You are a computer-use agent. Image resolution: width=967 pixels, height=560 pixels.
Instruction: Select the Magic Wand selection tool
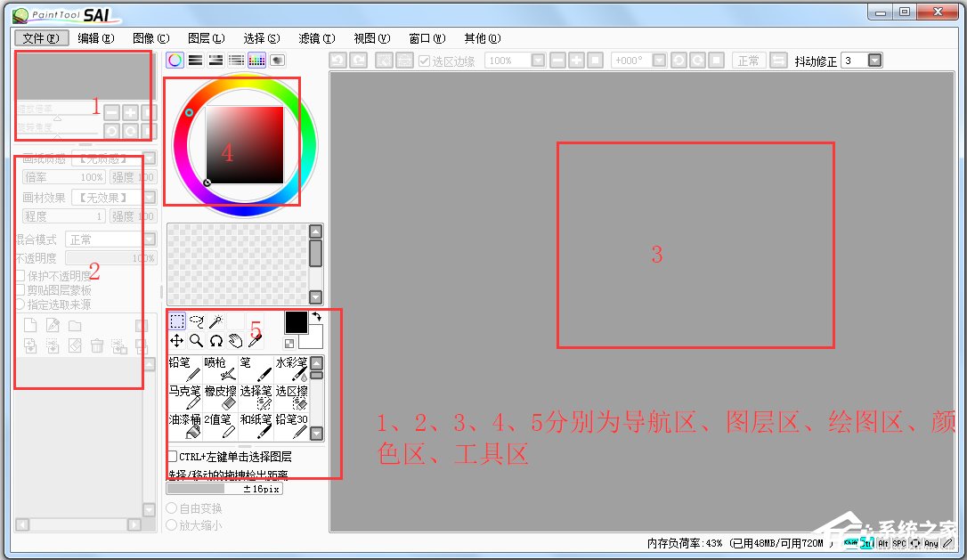point(217,320)
